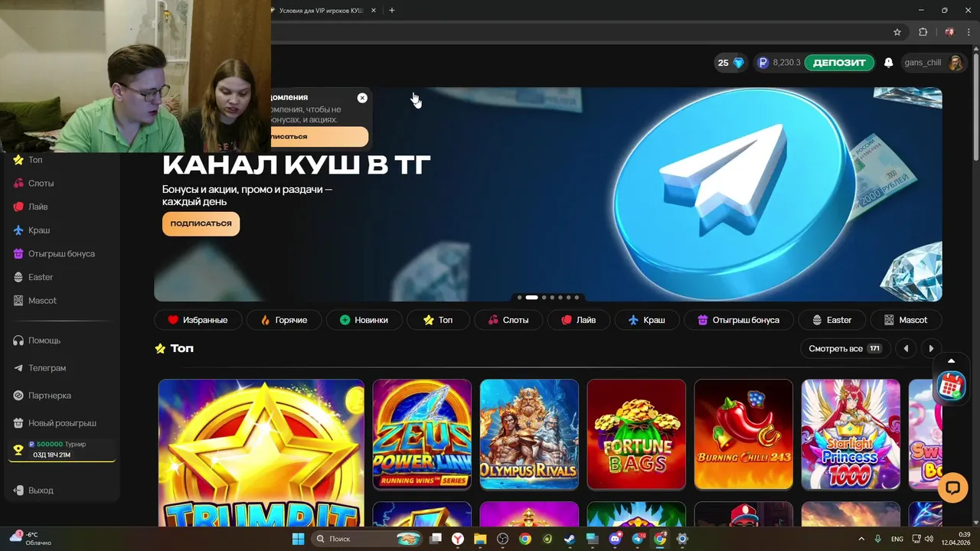The width and height of the screenshot is (980, 551).
Task: Click Смотреть все 171 button
Action: click(844, 348)
